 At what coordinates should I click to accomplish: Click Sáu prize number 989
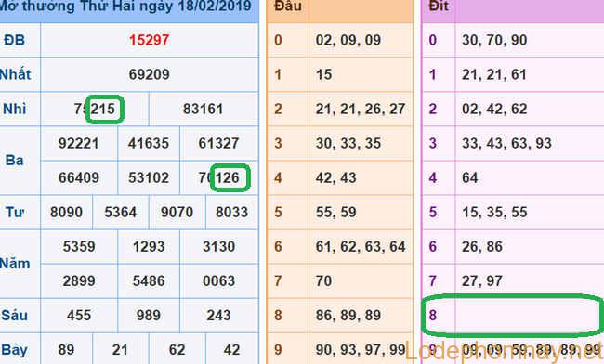[x=149, y=315]
